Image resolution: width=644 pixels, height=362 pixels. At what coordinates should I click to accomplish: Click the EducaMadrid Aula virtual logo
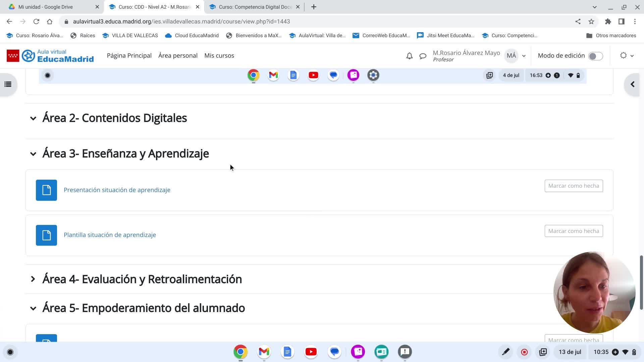[x=50, y=56]
